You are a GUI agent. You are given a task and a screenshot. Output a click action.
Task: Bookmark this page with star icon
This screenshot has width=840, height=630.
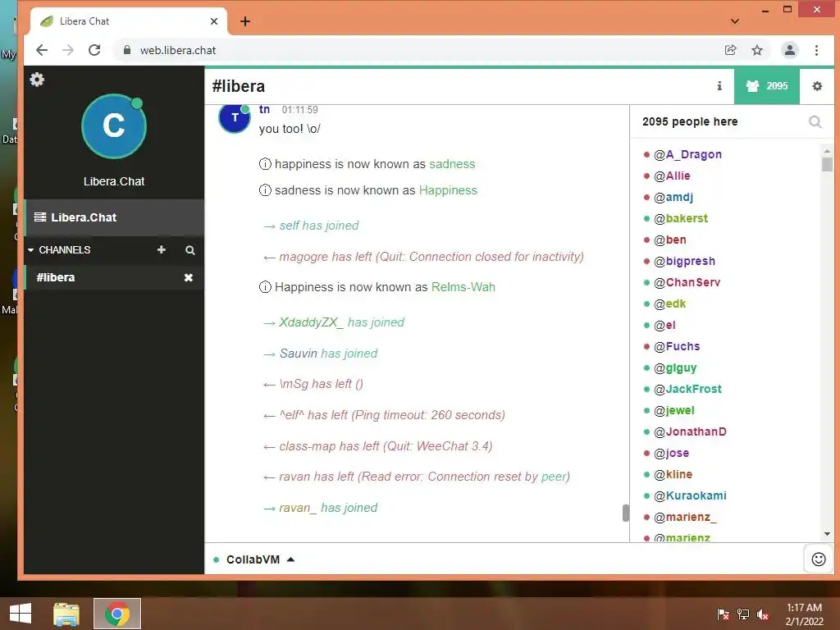pyautogui.click(x=757, y=50)
